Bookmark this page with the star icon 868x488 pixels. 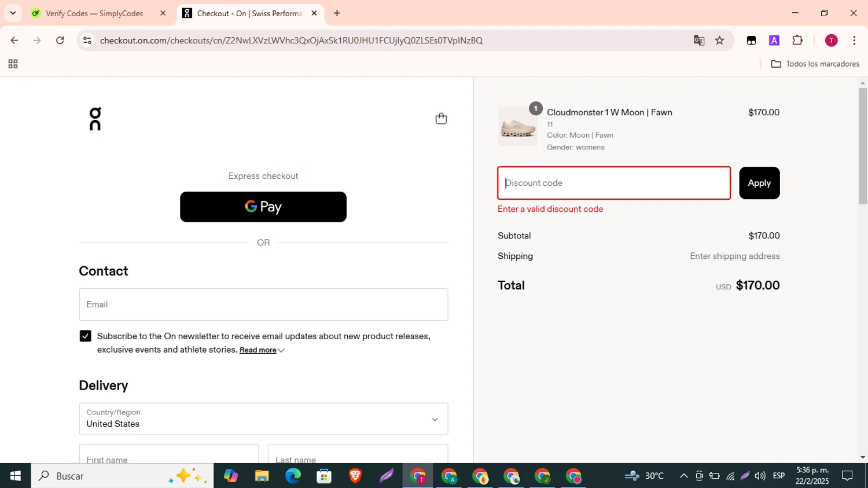click(x=720, y=41)
